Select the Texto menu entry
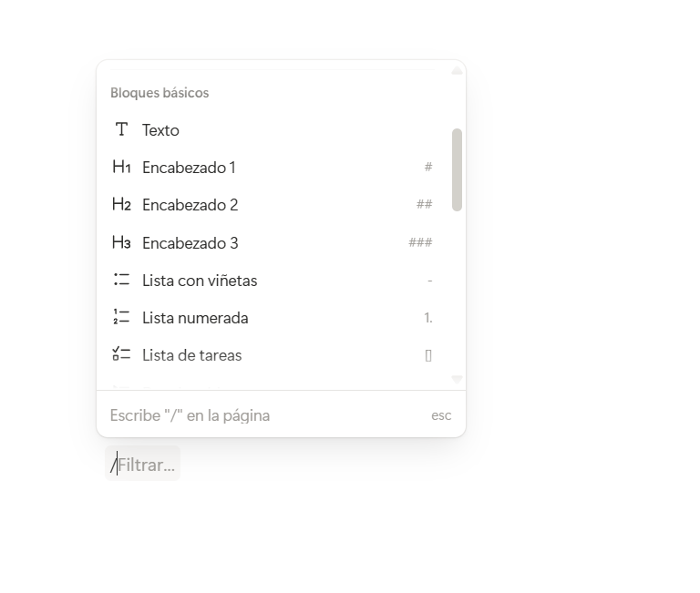This screenshot has width=700, height=593. pyautogui.click(x=160, y=130)
